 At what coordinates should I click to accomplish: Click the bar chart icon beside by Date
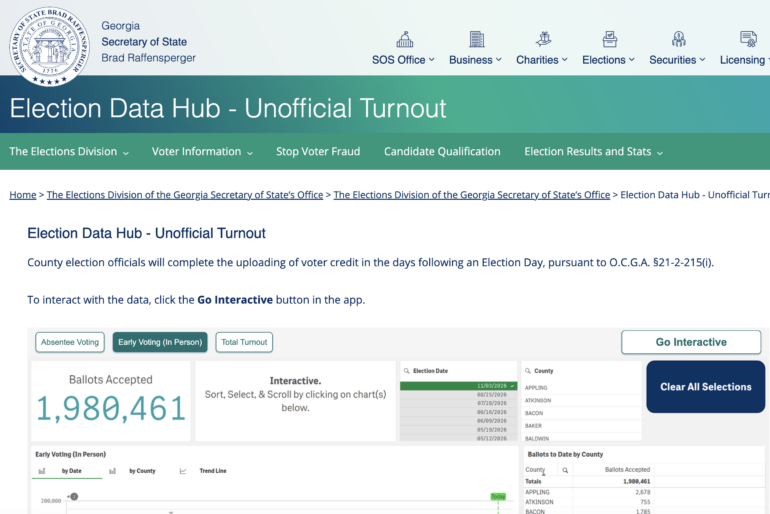coord(42,471)
